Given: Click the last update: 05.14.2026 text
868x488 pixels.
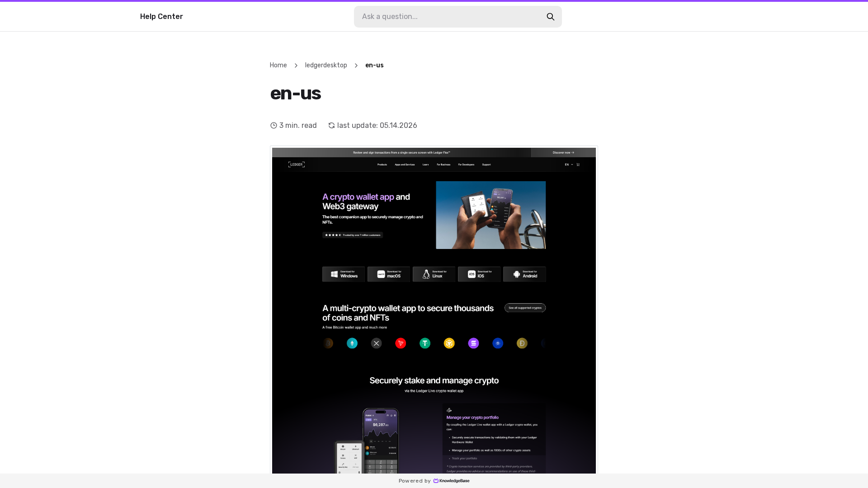Looking at the screenshot, I should (x=377, y=126).
